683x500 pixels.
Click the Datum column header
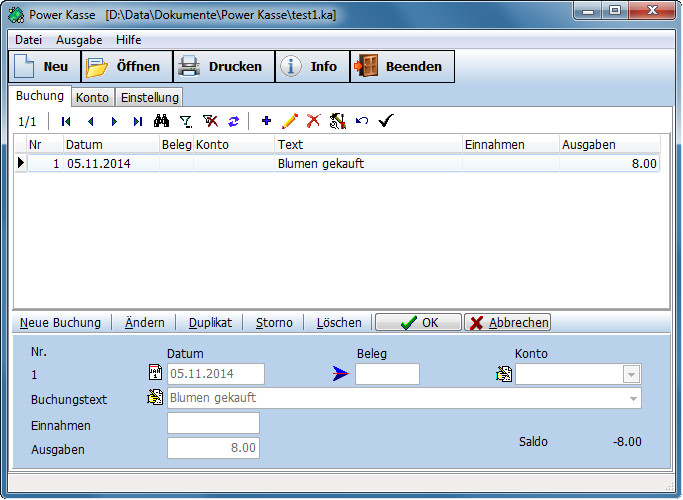[111, 145]
